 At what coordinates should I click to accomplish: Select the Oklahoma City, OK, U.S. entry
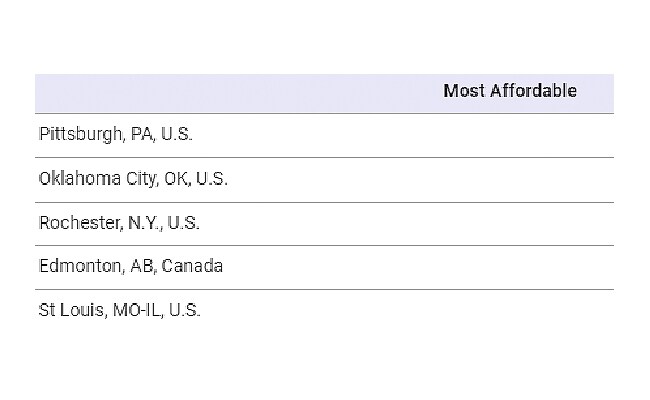(324, 179)
